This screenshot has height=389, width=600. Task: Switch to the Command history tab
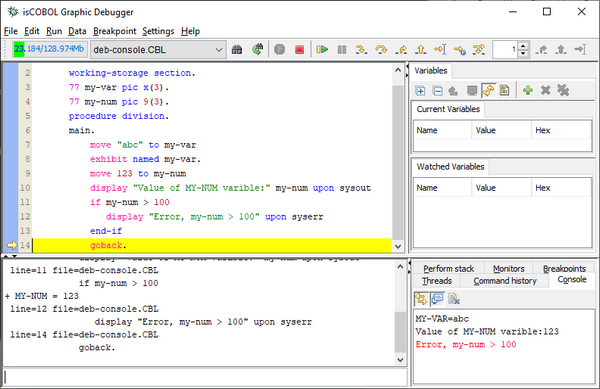click(x=505, y=281)
